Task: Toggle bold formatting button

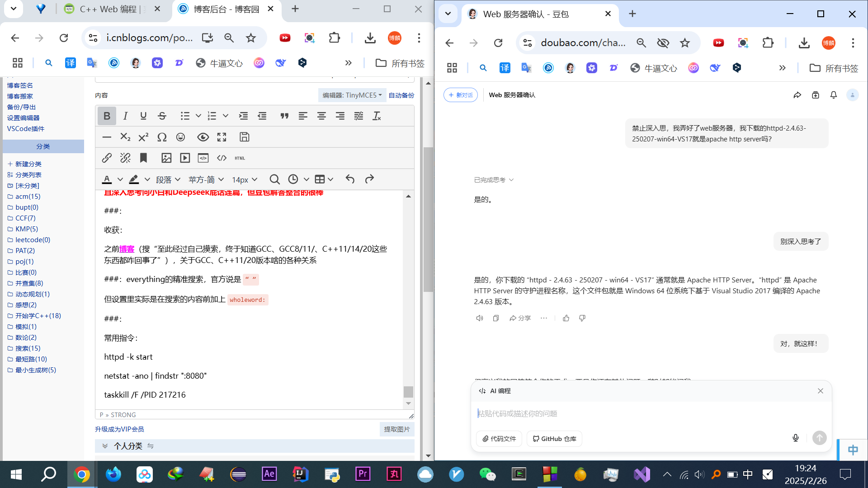Action: point(107,116)
